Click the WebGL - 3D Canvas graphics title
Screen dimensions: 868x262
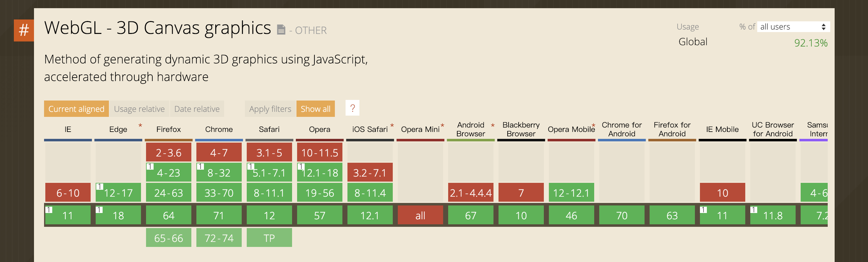tap(157, 28)
